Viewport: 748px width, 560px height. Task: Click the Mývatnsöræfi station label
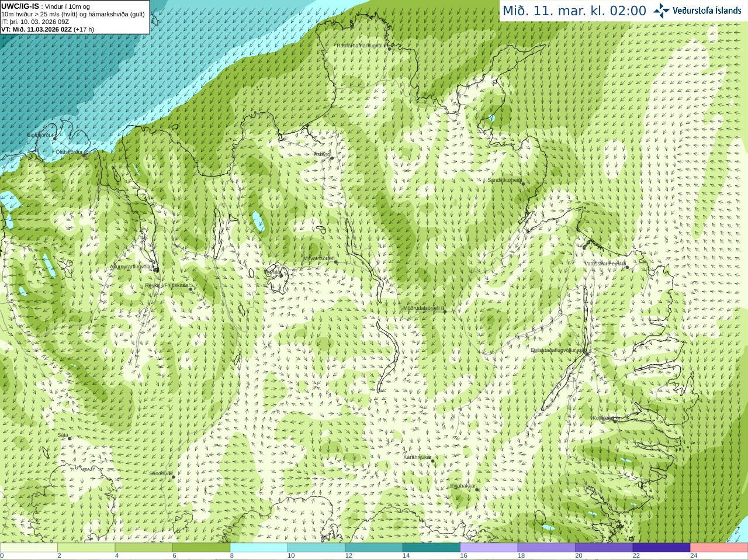(318, 258)
